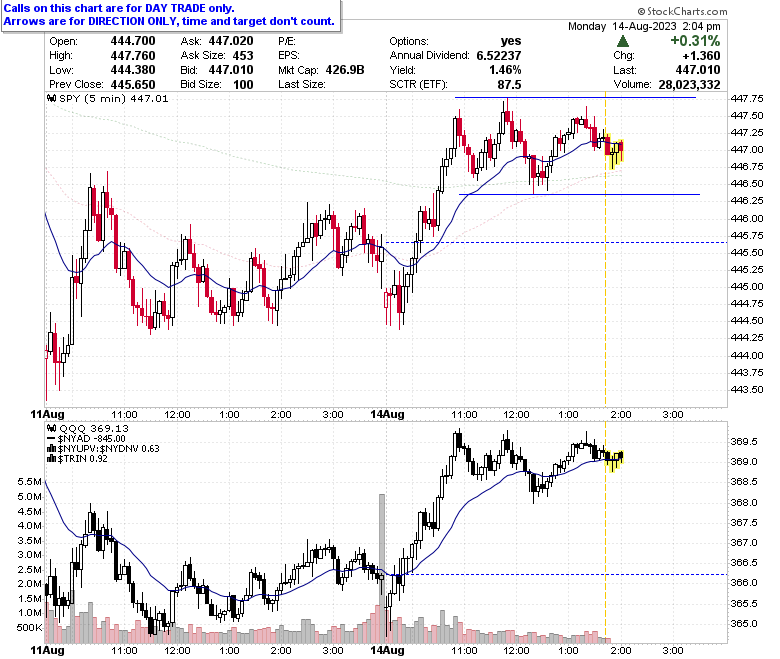Click the 369.5 QQQ axis label
This screenshot has width=780, height=659.
(744, 442)
